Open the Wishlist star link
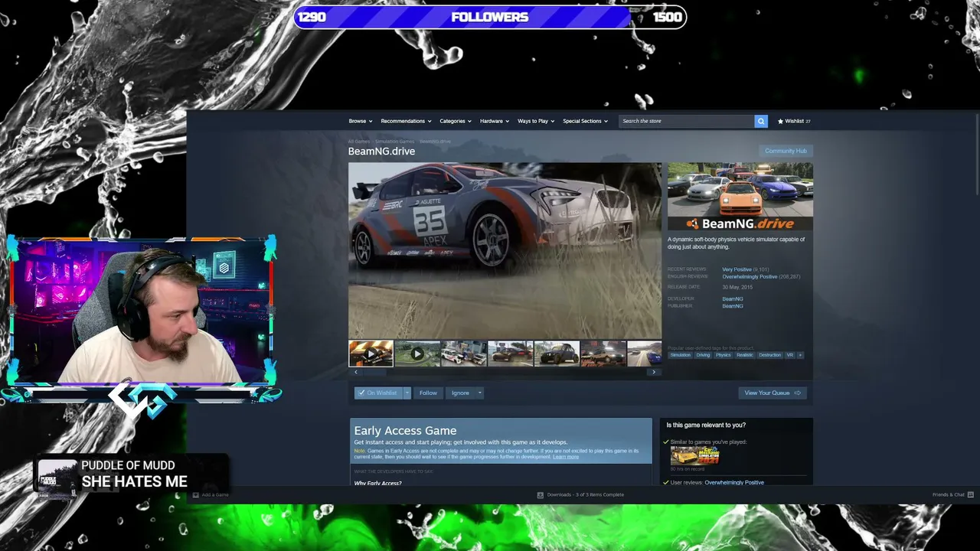Viewport: 980px width, 551px height. click(794, 121)
